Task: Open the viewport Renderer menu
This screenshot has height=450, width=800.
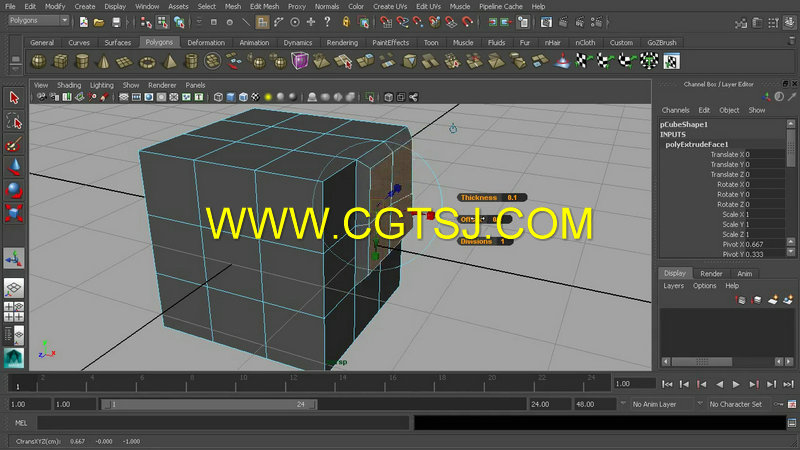Action: coord(162,85)
